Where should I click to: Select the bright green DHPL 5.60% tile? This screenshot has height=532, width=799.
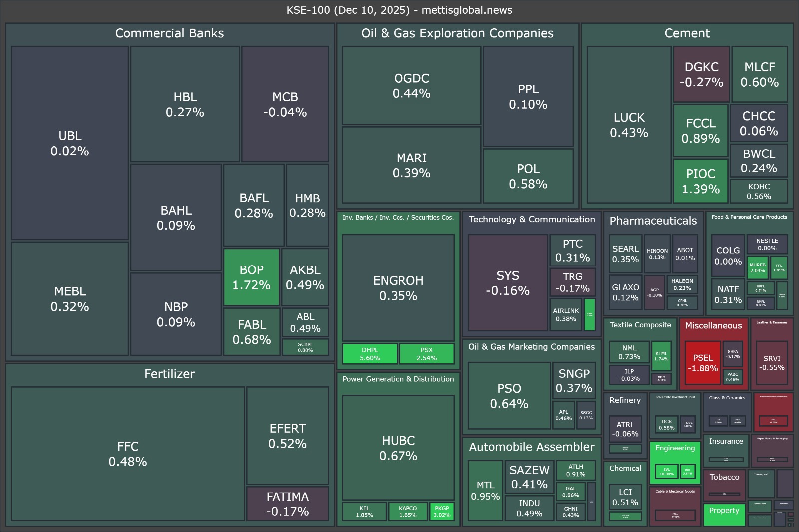370,354
